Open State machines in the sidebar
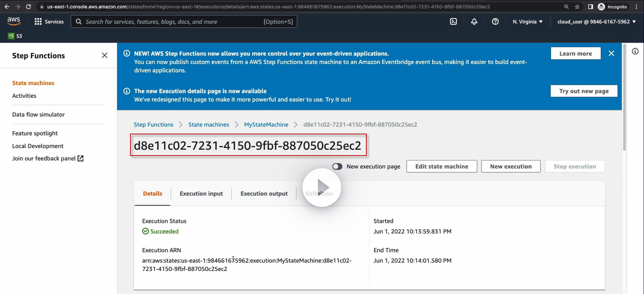Screen dimensions: 644x294 click(33, 83)
